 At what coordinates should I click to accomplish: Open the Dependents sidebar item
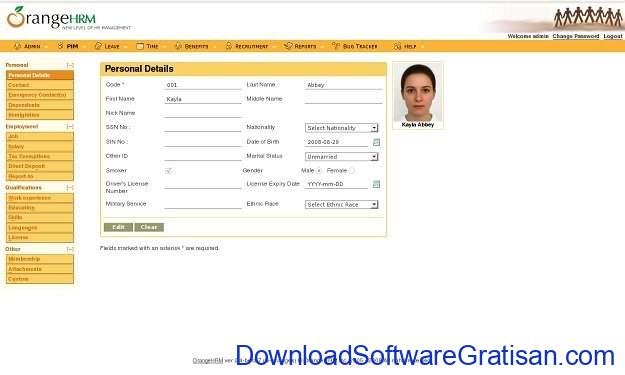(x=40, y=105)
